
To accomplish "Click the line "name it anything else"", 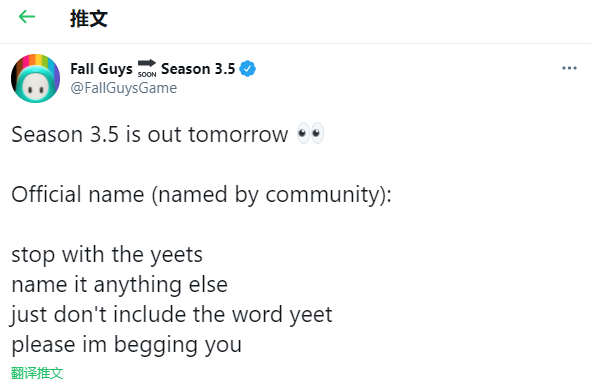I will (x=119, y=285).
